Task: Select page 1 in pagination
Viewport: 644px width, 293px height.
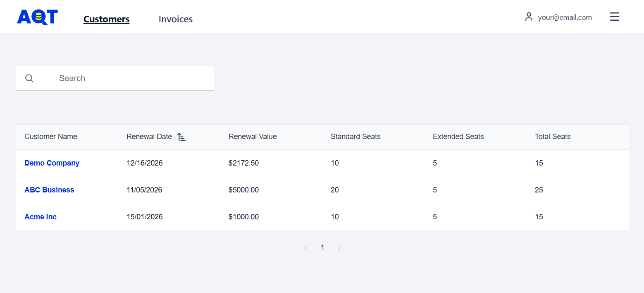Action: [322, 247]
